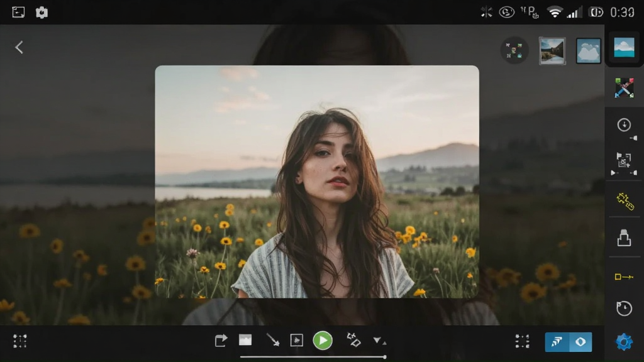Activate the yellow dashed magic selection tool
The height and width of the screenshot is (362, 644).
click(x=625, y=200)
